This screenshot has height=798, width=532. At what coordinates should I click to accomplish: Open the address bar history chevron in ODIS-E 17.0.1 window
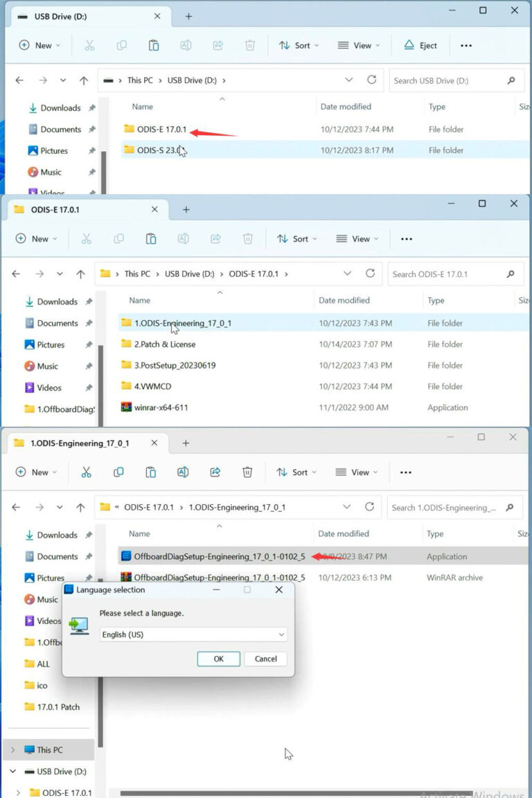(x=348, y=274)
